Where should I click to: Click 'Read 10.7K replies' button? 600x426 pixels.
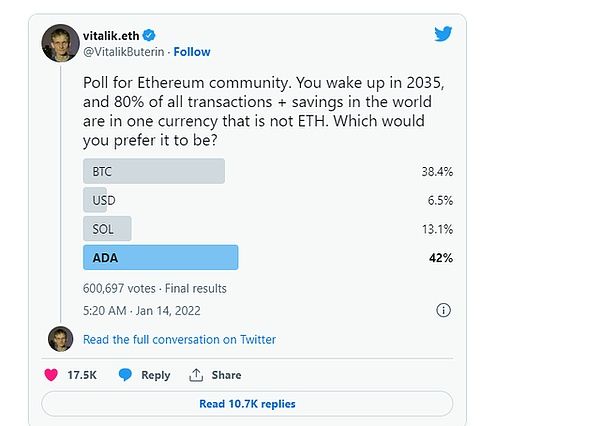click(x=247, y=404)
